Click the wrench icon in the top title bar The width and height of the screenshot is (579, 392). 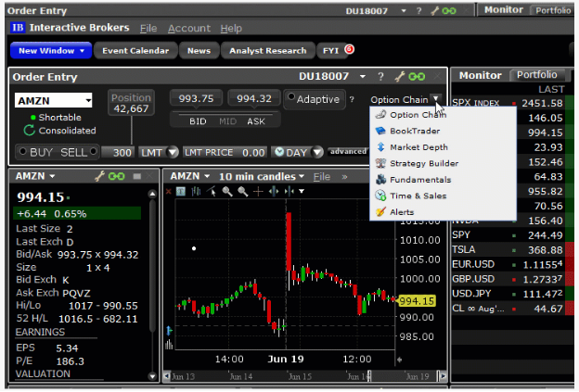point(434,11)
